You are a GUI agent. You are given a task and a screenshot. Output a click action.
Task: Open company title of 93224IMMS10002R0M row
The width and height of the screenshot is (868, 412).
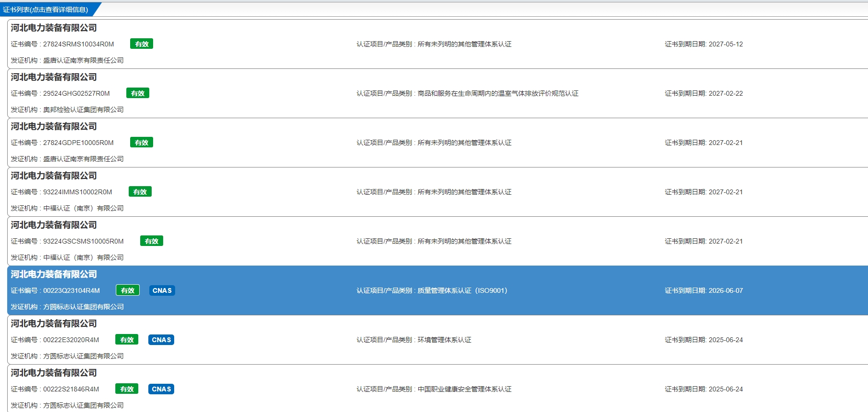(x=54, y=176)
